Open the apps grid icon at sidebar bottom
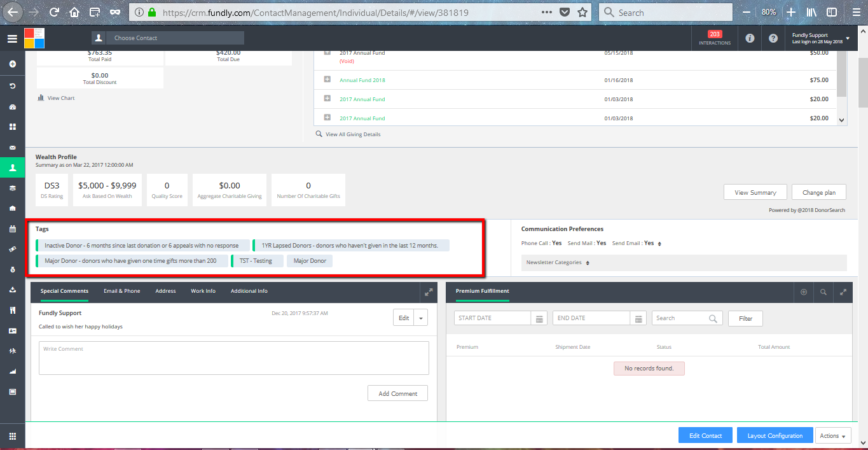Viewport: 868px width, 450px height. [x=12, y=436]
